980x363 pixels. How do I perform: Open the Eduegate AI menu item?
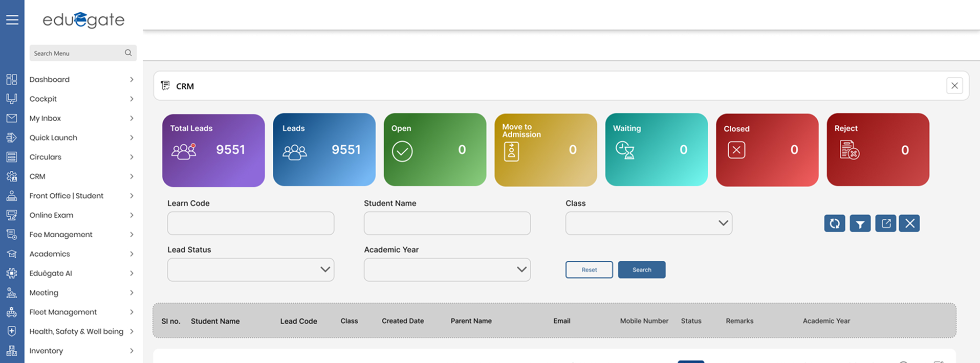51,274
